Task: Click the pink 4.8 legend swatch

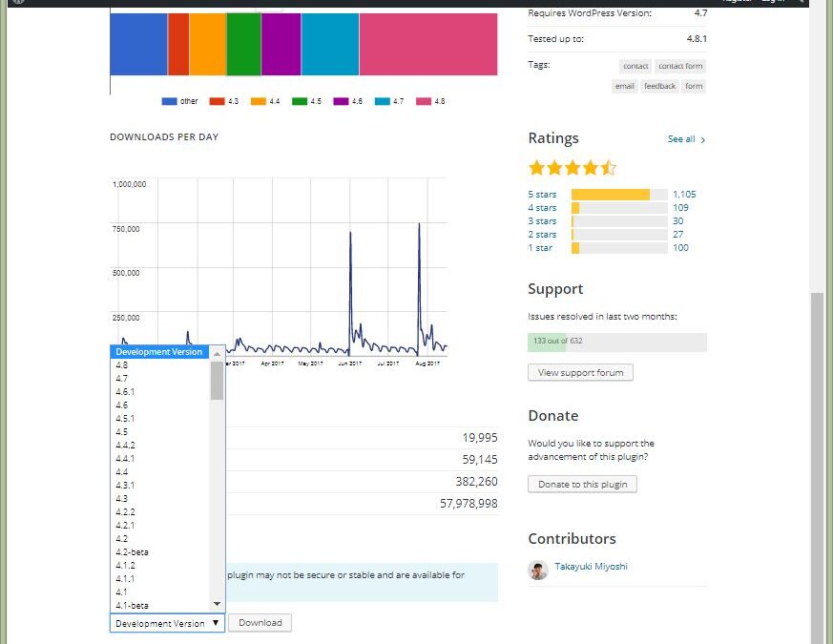Action: pyautogui.click(x=424, y=101)
